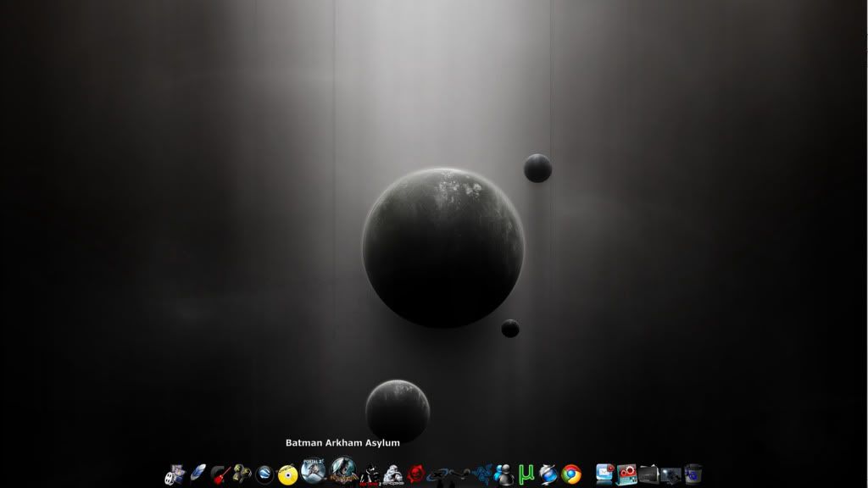Launch Batman Arkham Asylum game icon
Viewport: 868px width, 488px height.
pyautogui.click(x=342, y=469)
